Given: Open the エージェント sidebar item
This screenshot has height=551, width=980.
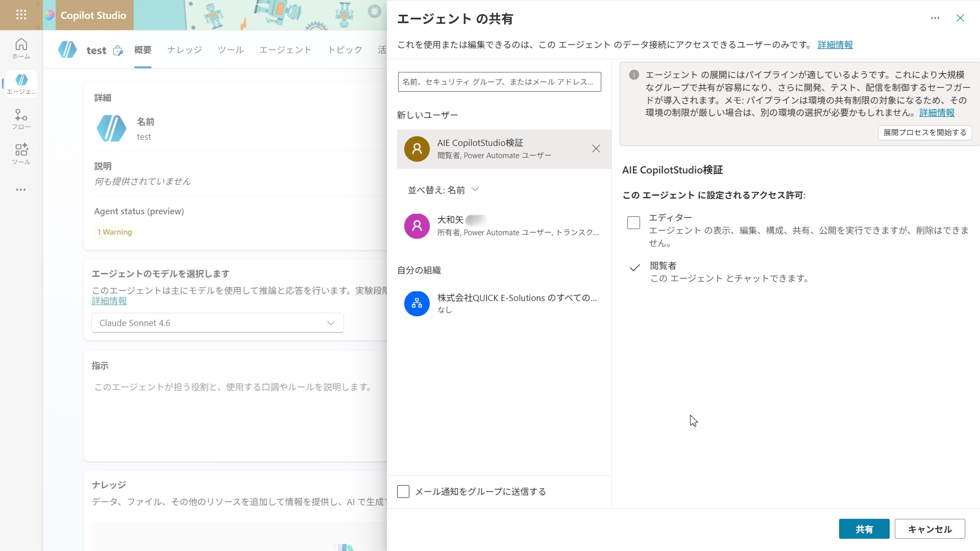Looking at the screenshot, I should click(x=21, y=84).
